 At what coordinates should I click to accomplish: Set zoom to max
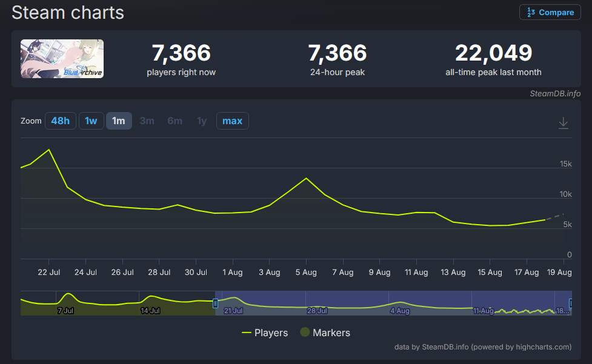pos(232,121)
